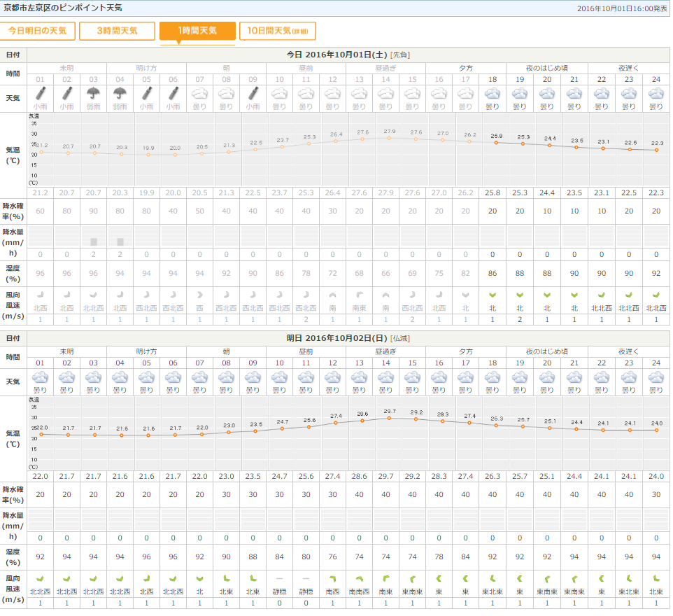This screenshot has height=616, width=673.
Task: Click tomorrow's 10時 静穏 wind icon
Action: pos(279,579)
